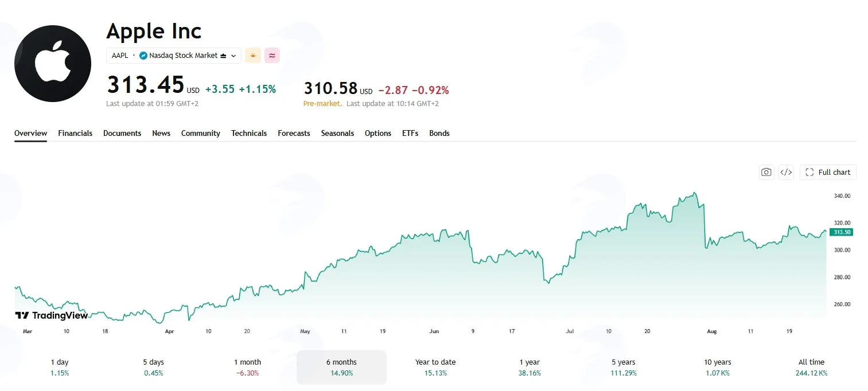Open the embed code icon
Viewport: 868px width, 391px height.
[x=786, y=172]
